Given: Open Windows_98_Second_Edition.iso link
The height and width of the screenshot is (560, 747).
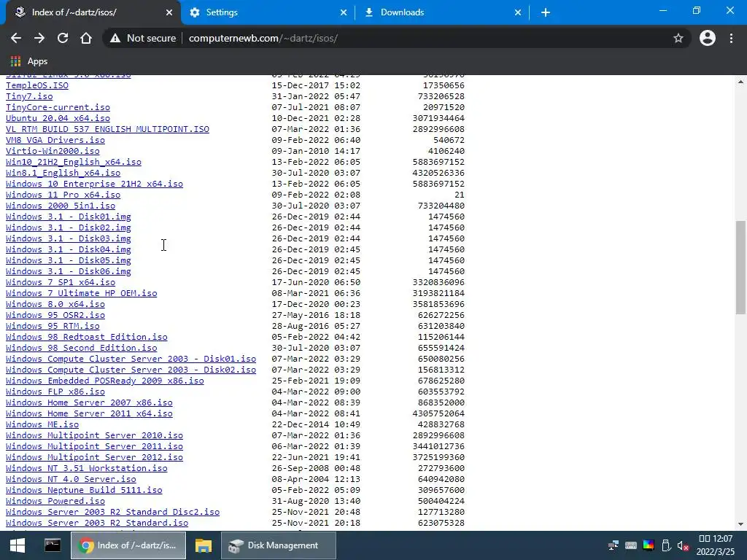Looking at the screenshot, I should (x=82, y=348).
